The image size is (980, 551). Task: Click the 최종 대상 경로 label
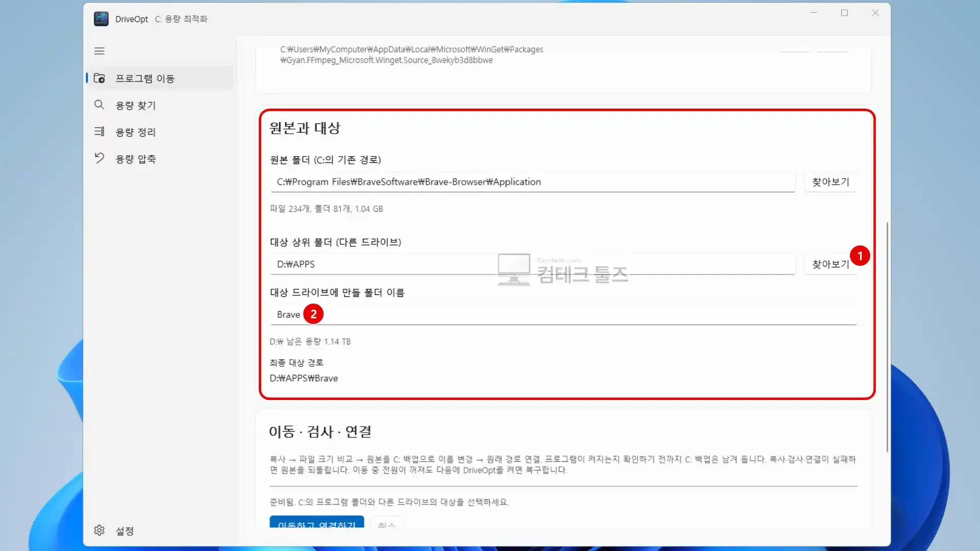click(296, 362)
